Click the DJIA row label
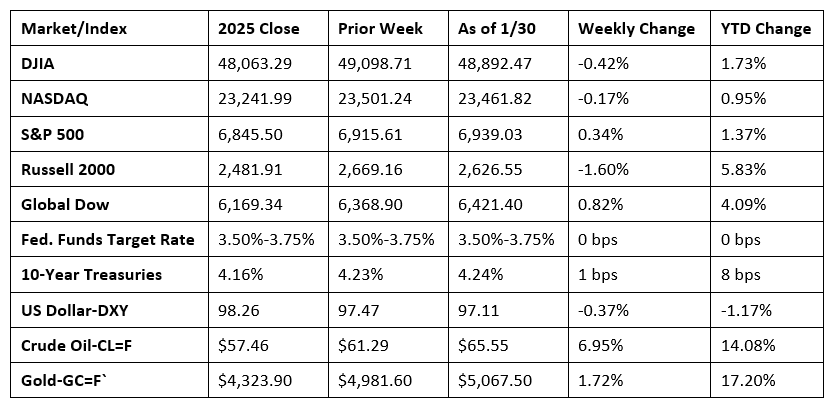This screenshot has height=411, width=836. [39, 63]
